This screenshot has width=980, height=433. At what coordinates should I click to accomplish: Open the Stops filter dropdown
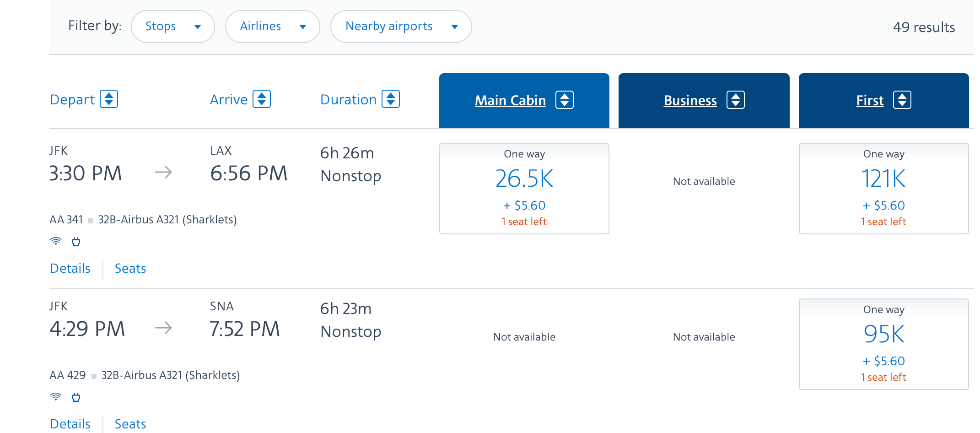tap(172, 27)
